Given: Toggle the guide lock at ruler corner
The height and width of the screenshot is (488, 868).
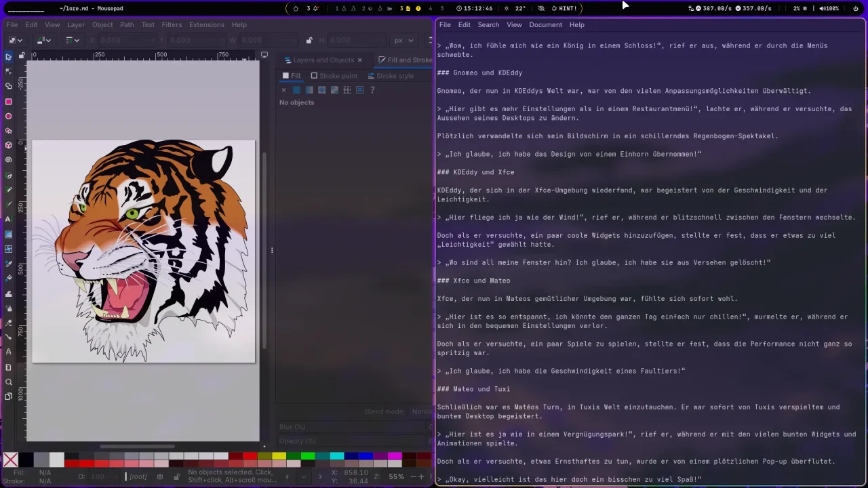Looking at the screenshot, I should pos(22,55).
